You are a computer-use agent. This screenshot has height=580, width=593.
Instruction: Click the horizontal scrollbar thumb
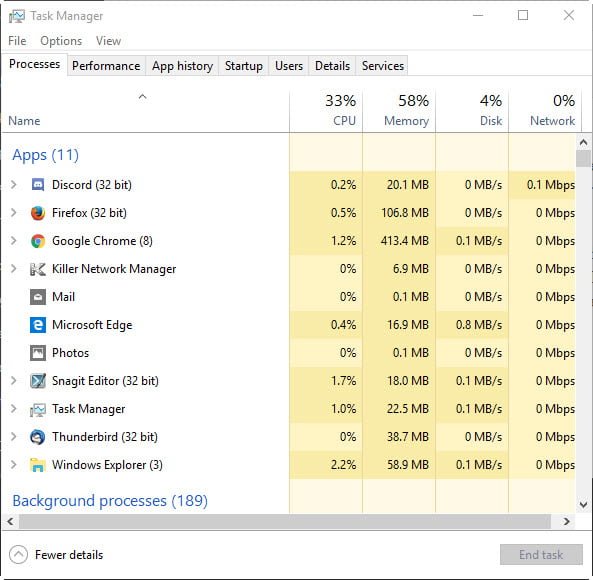(285, 521)
